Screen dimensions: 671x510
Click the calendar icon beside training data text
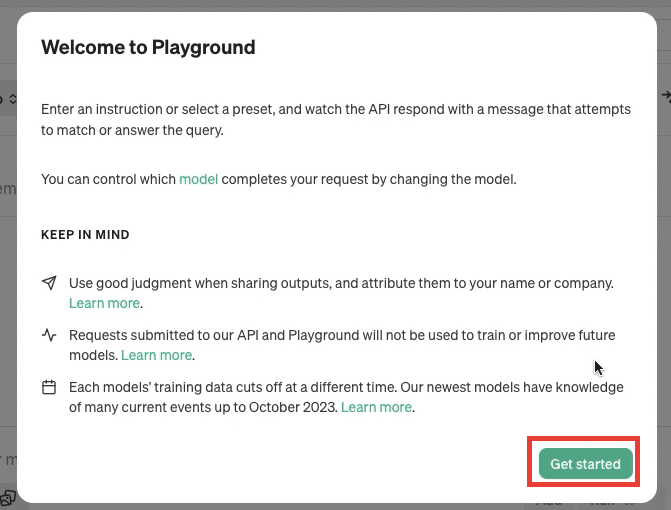[49, 387]
